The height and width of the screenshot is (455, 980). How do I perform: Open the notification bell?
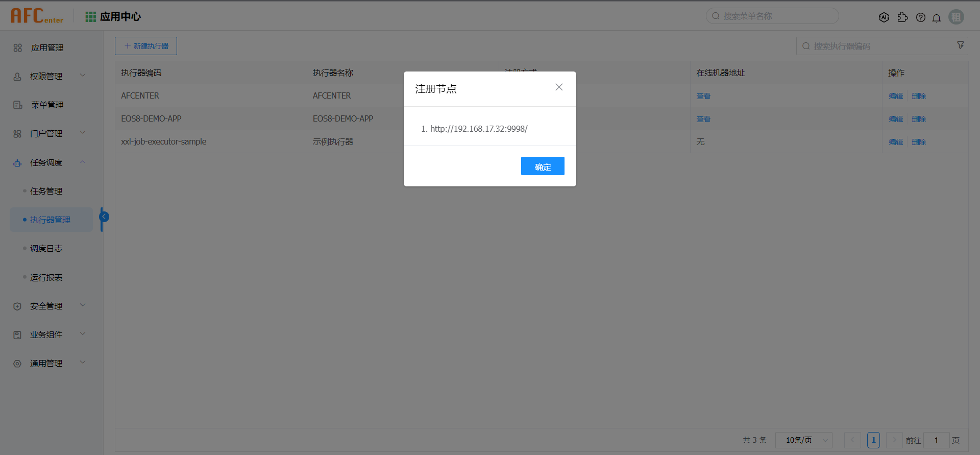pos(937,17)
